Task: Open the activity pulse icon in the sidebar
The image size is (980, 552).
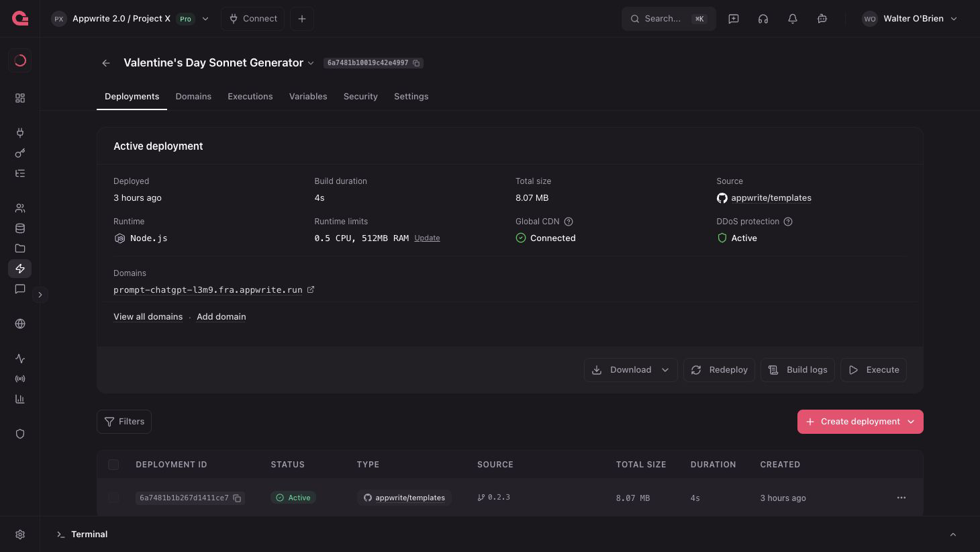Action: tap(20, 359)
